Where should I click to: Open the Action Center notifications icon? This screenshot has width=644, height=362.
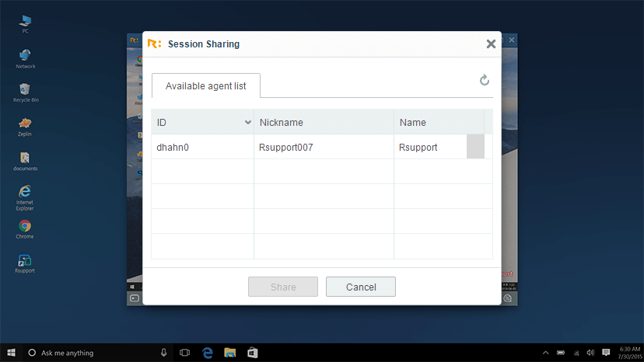(x=606, y=353)
